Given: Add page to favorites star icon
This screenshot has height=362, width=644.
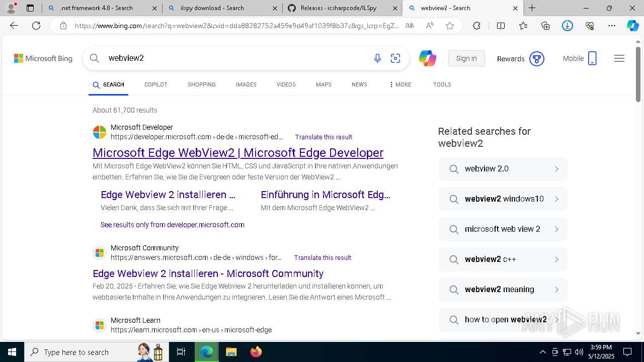Looking at the screenshot, I should 450,26.
